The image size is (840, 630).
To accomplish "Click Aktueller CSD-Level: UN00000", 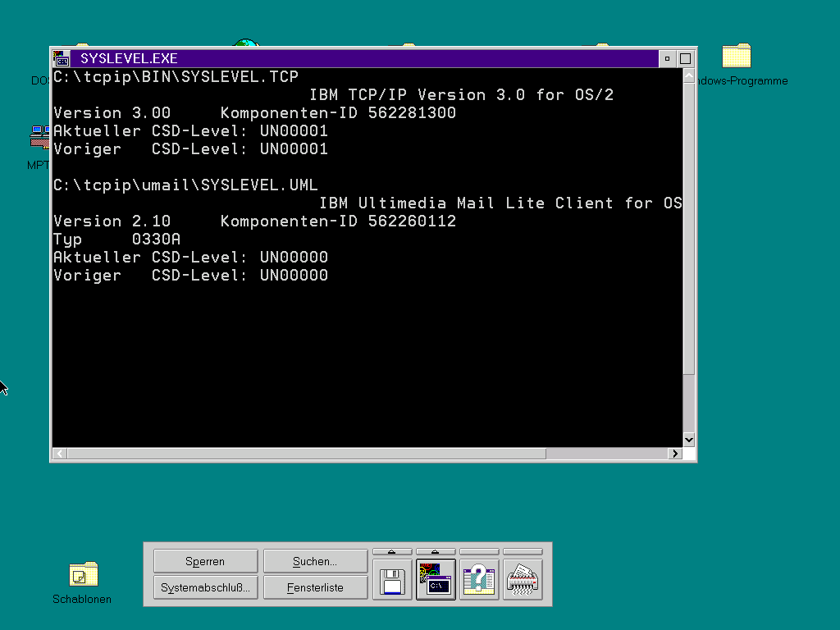I will click(x=190, y=258).
